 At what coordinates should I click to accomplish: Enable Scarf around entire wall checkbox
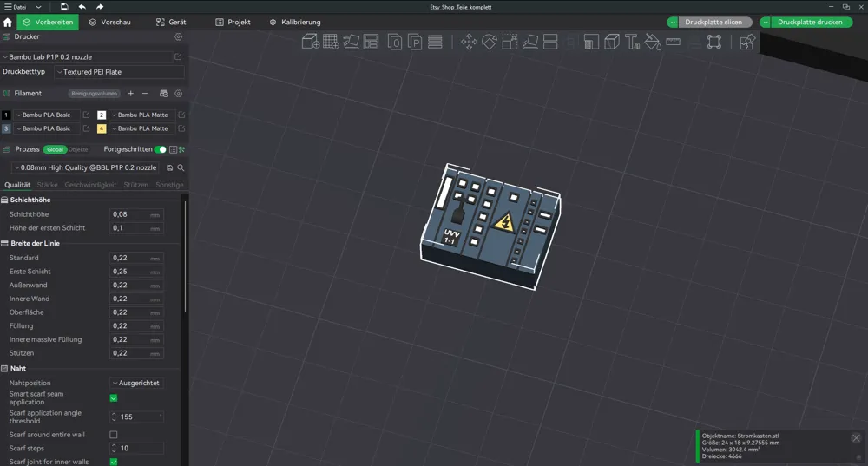click(114, 435)
